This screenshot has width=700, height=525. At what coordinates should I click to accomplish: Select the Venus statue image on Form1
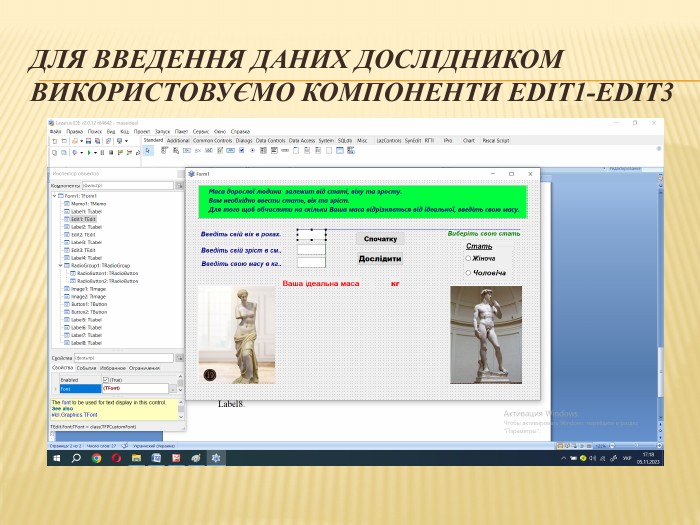tap(237, 335)
